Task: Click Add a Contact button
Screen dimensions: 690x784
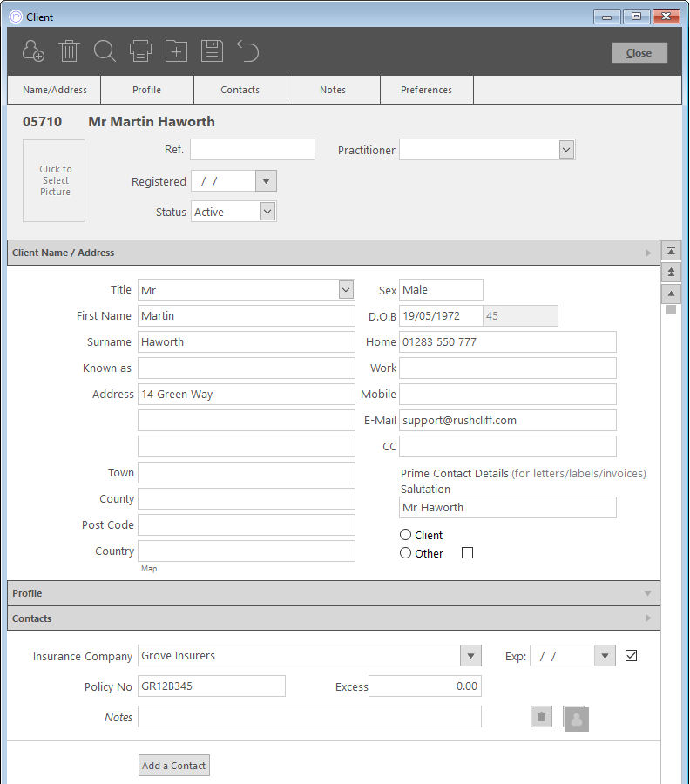Action: point(174,766)
